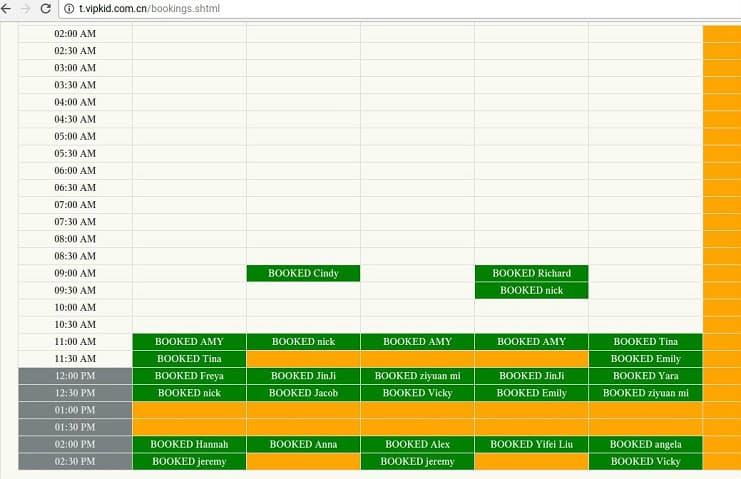
Task: Click the 03:30 AM time label
Action: click(75, 85)
